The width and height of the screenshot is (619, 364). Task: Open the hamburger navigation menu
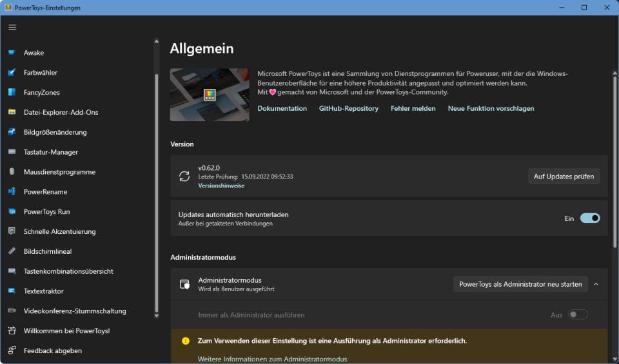[12, 27]
